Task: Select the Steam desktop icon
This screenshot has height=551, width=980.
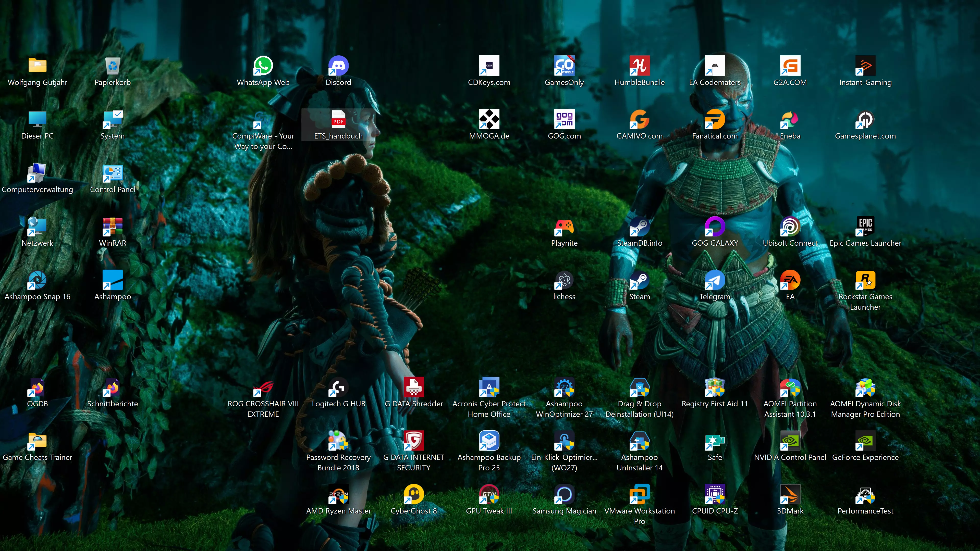Action: click(640, 280)
